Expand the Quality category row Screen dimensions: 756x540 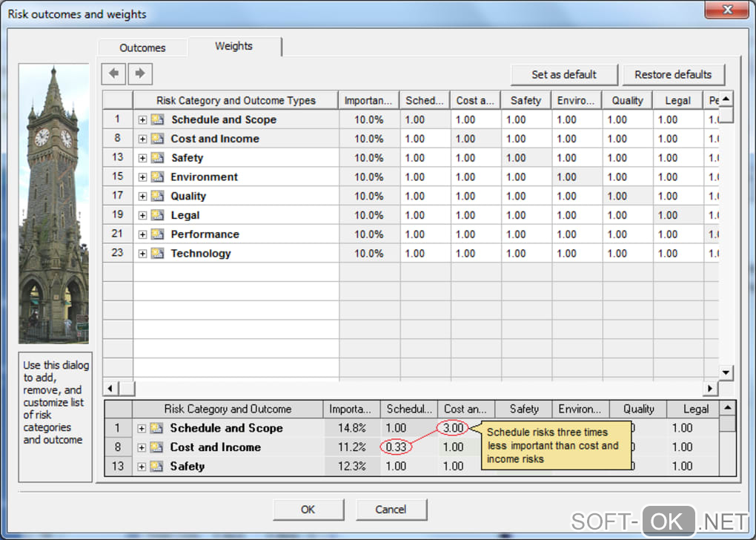(143, 197)
